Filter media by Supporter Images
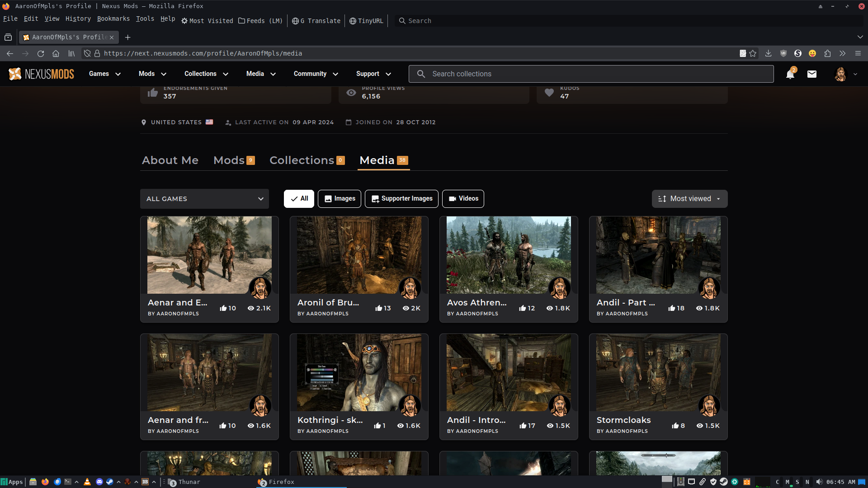Image resolution: width=868 pixels, height=488 pixels. click(x=401, y=199)
